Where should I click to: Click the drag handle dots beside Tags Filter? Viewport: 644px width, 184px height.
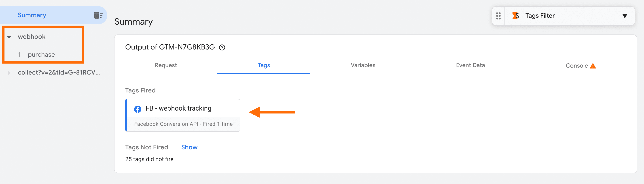(x=498, y=15)
